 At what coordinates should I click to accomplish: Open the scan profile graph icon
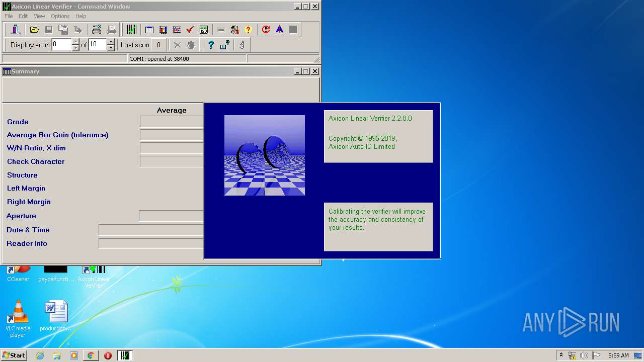click(x=177, y=30)
